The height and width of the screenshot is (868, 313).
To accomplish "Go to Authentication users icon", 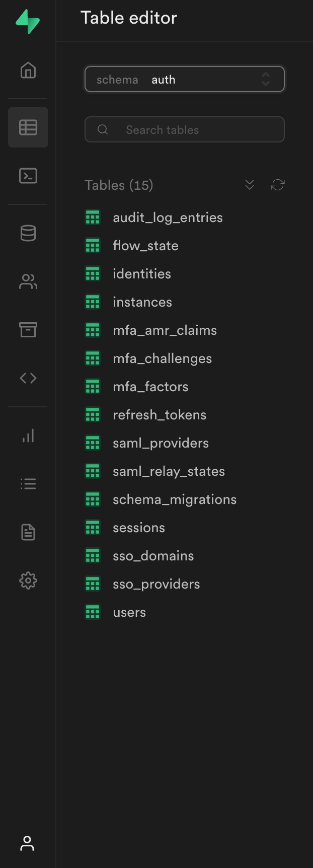I will pos(28,281).
